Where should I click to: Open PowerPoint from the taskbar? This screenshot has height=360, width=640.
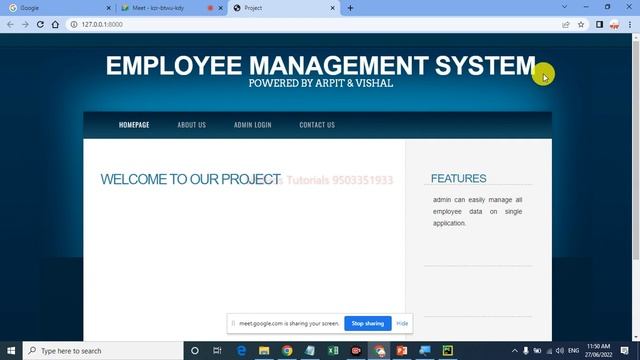(x=402, y=351)
